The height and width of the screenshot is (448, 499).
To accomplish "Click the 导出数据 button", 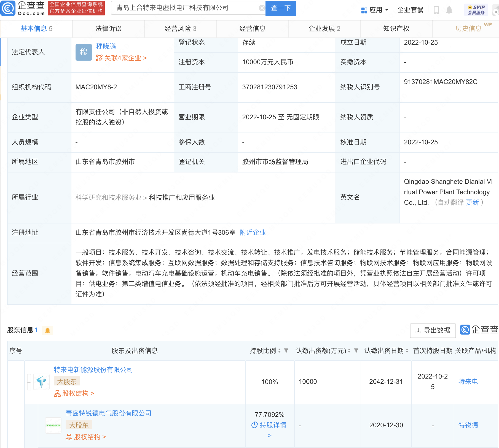I will 433,330.
